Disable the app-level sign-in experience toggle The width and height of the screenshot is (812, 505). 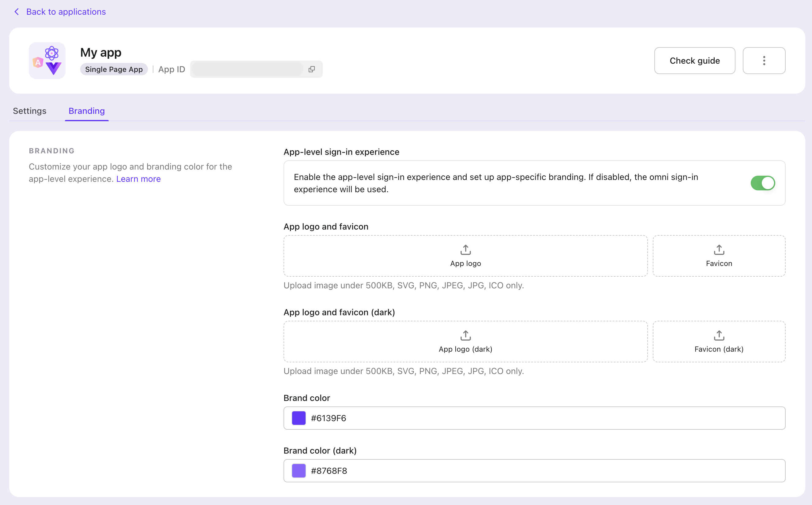pos(763,183)
